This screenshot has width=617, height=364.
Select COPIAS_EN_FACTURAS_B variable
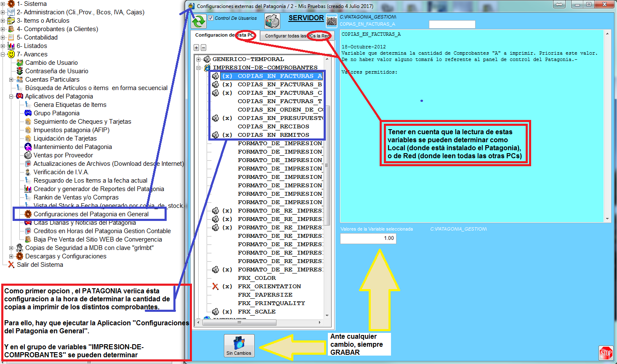click(280, 85)
